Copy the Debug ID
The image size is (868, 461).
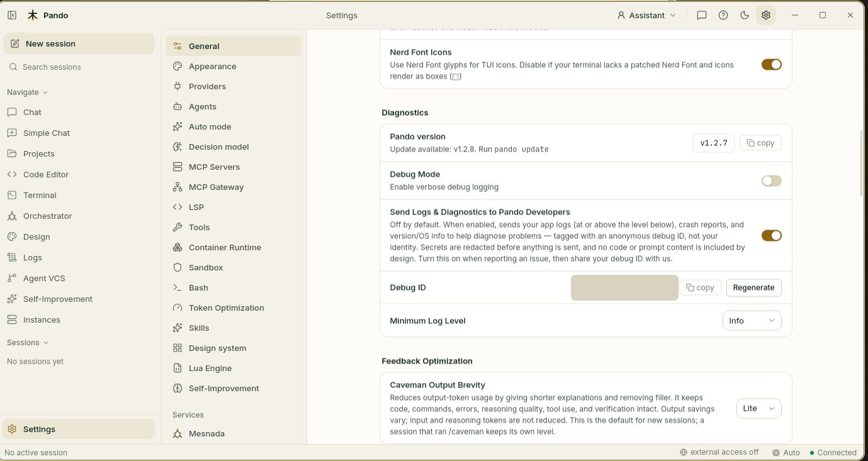pyautogui.click(x=700, y=287)
